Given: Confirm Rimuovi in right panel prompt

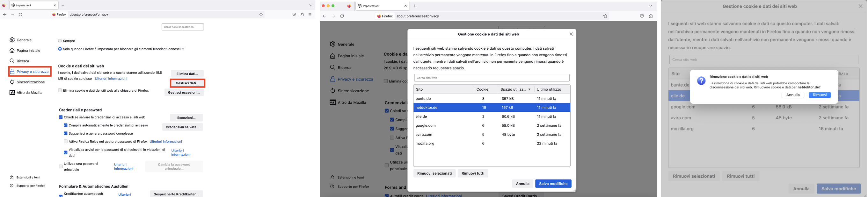Looking at the screenshot, I should [820, 95].
